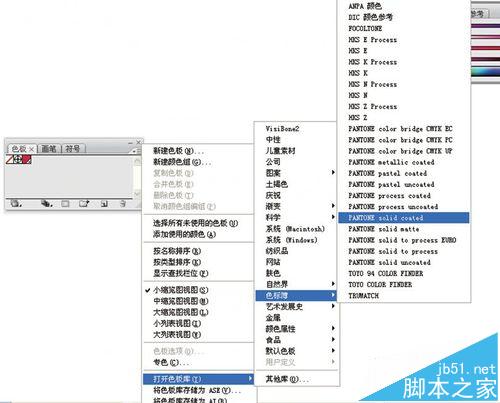Open 系统 (Macintosh) library

click(295, 229)
